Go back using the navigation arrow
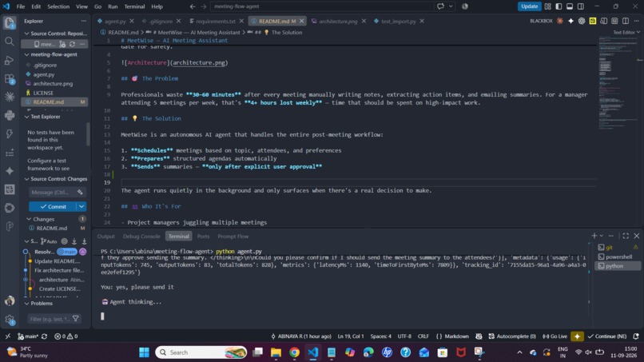This screenshot has height=362, width=644. point(193,6)
